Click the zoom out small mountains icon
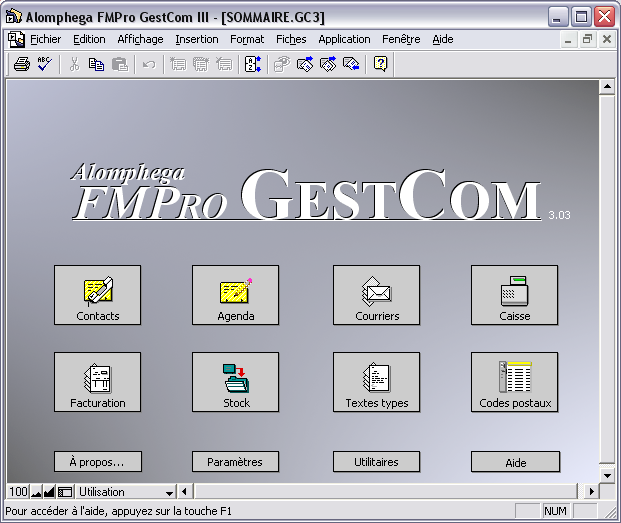Viewport: 621px width, 523px height. [x=36, y=492]
